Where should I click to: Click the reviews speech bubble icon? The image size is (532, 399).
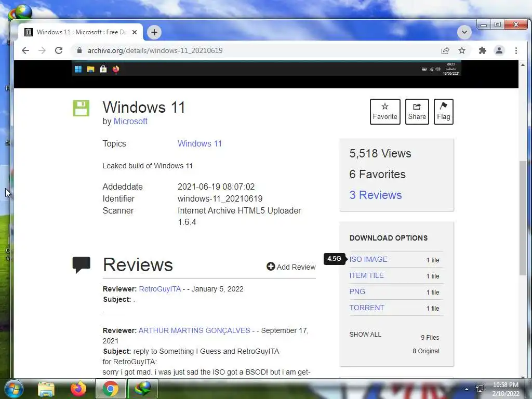pyautogui.click(x=82, y=265)
